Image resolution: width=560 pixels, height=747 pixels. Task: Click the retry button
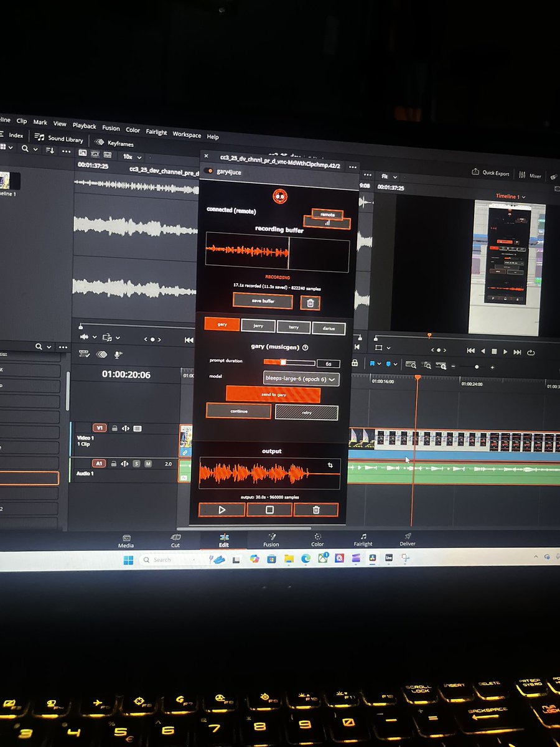point(306,412)
